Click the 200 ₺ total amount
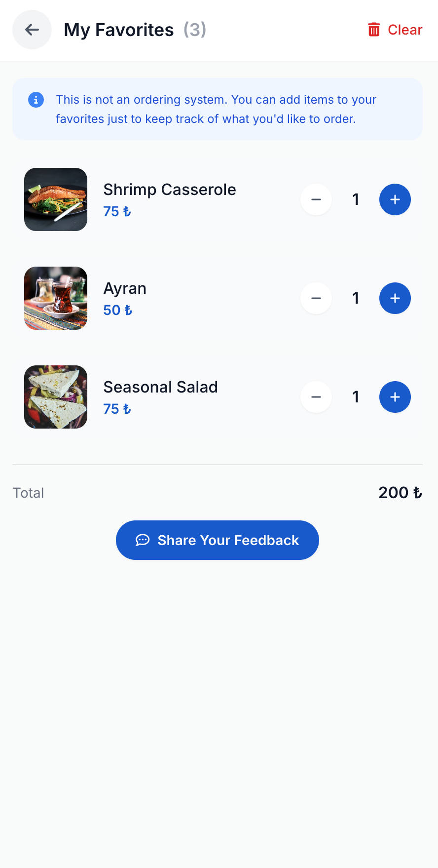The height and width of the screenshot is (868, 438). click(x=400, y=493)
